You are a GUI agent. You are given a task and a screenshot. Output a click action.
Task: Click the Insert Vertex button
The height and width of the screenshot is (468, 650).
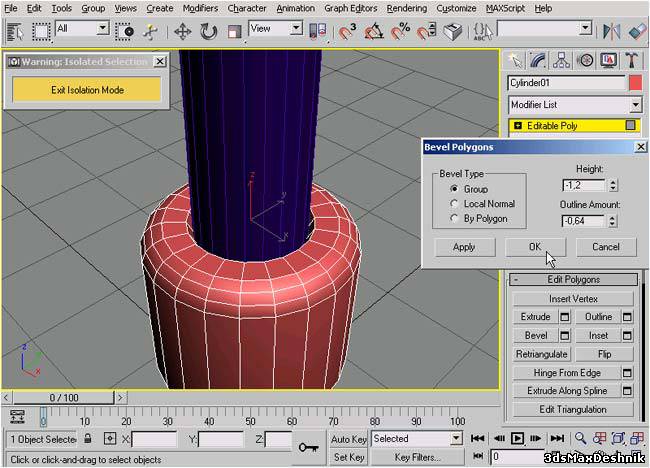click(573, 298)
